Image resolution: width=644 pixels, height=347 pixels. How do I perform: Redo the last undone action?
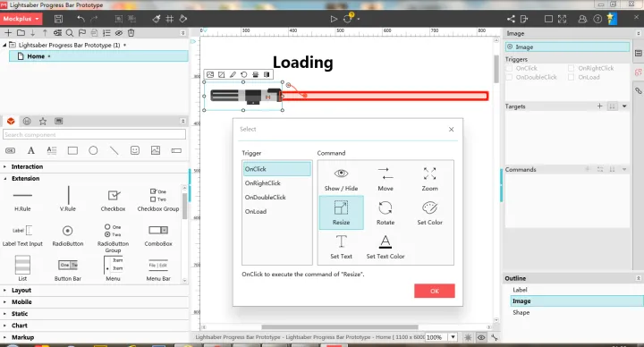click(94, 19)
